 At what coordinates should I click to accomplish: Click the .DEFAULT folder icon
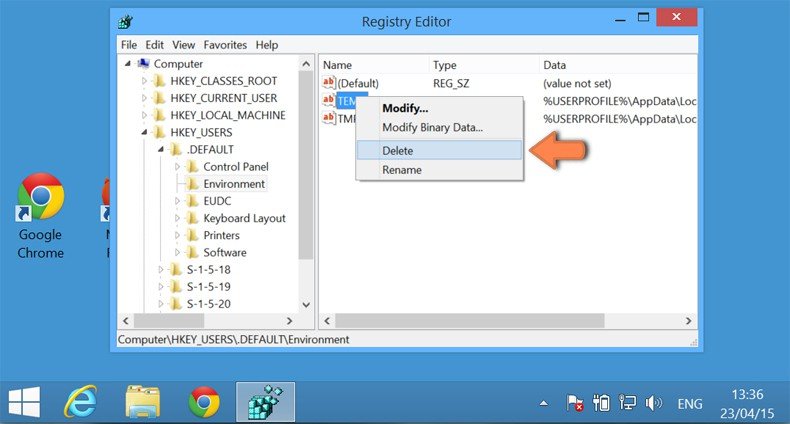tap(176, 149)
